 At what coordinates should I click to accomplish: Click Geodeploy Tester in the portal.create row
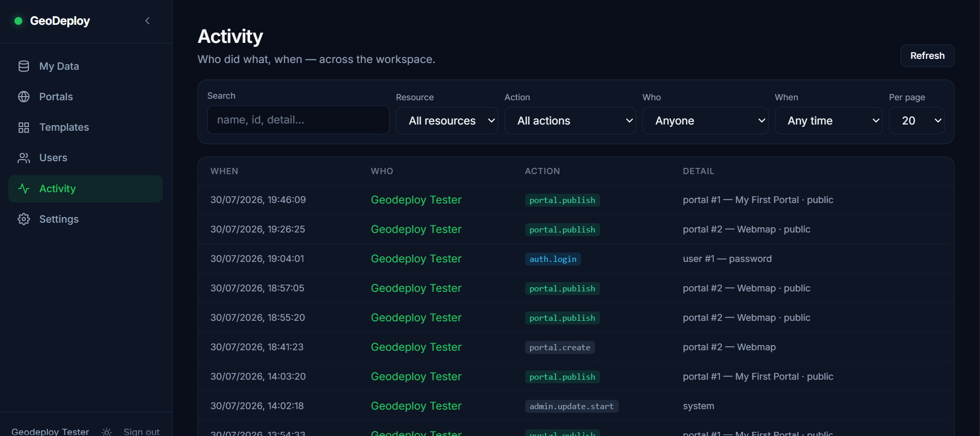point(416,347)
